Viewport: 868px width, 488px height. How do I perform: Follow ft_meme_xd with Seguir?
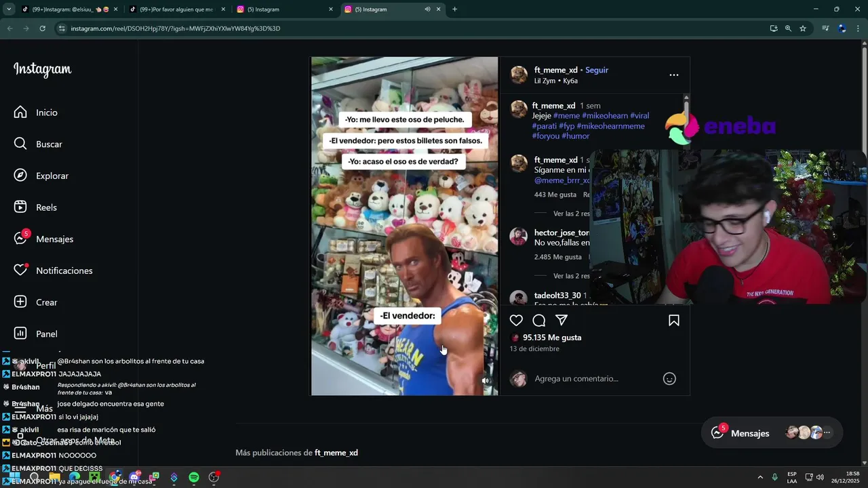[x=597, y=70]
